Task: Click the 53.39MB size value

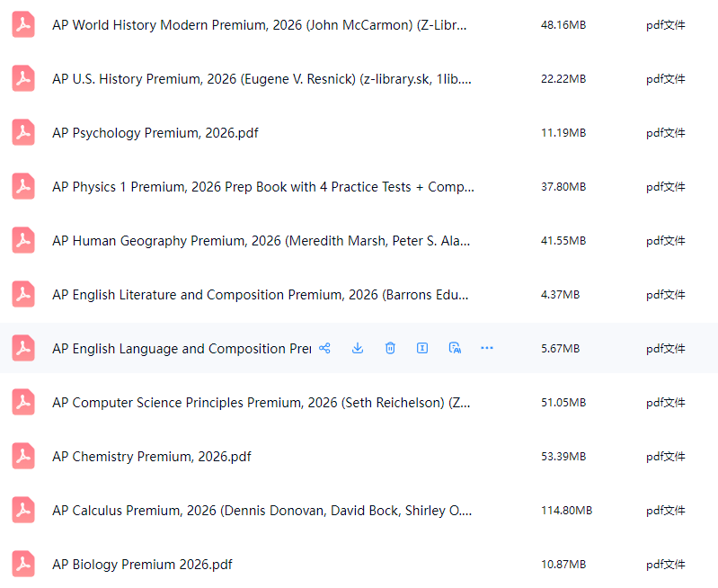Action: 563,457
